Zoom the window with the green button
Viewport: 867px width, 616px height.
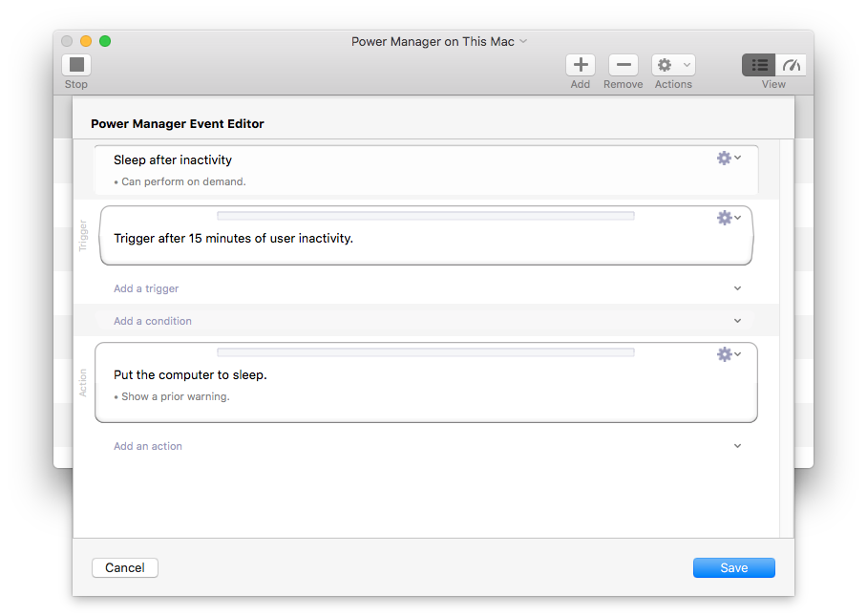pyautogui.click(x=105, y=41)
